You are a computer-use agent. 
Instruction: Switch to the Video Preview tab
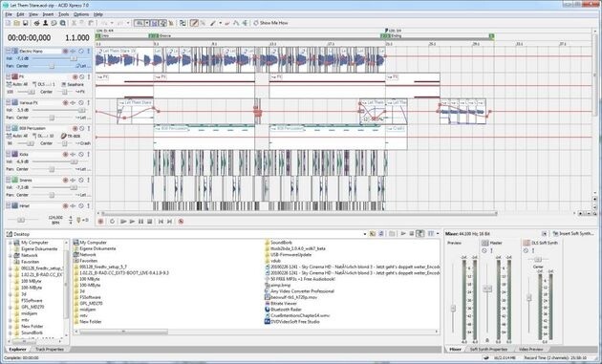(x=531, y=350)
